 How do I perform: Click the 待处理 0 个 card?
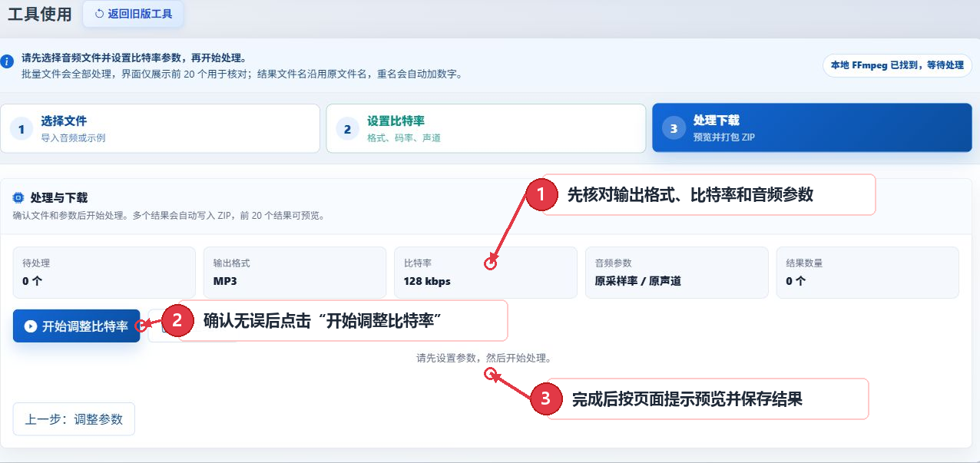(104, 273)
